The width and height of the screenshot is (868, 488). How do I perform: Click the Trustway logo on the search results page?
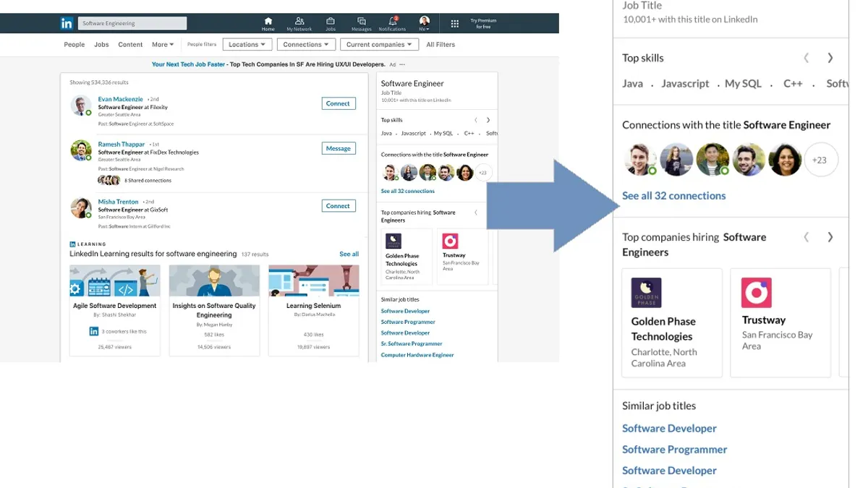450,241
